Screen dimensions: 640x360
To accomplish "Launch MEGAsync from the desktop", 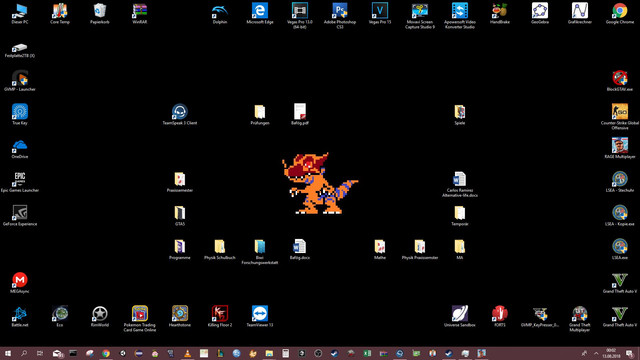I will (x=20, y=282).
